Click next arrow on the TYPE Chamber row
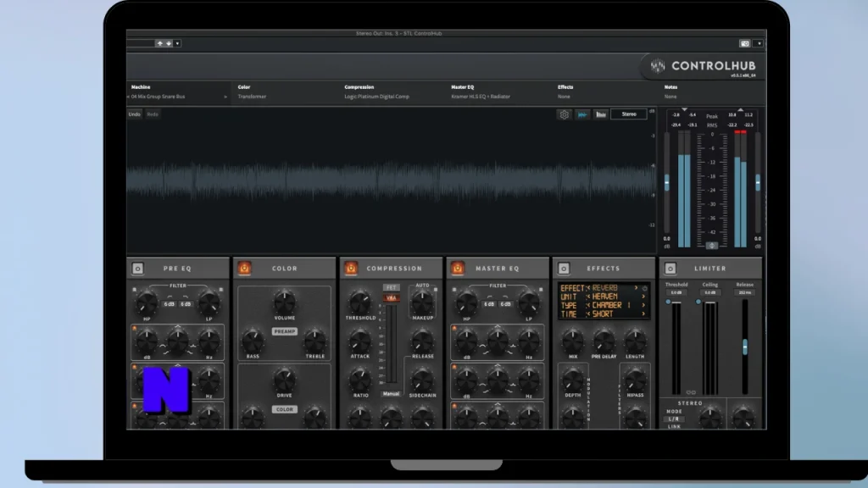This screenshot has height=488, width=868. (x=643, y=305)
